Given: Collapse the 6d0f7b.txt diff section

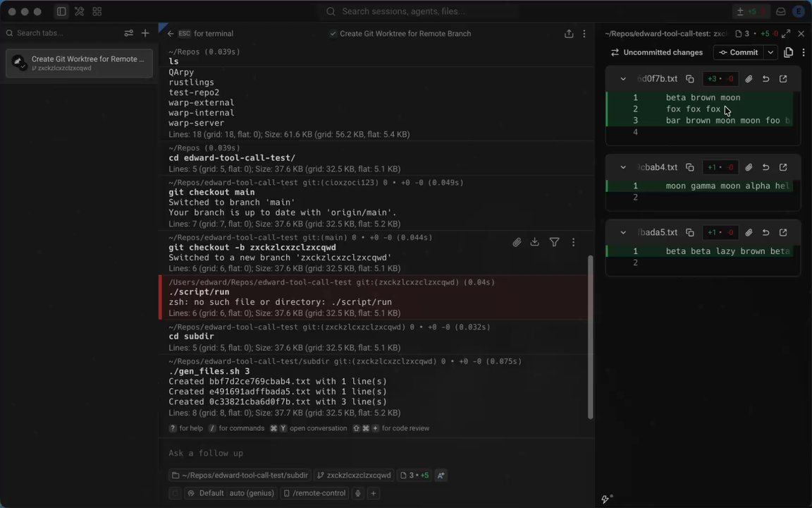Looking at the screenshot, I should click(623, 79).
